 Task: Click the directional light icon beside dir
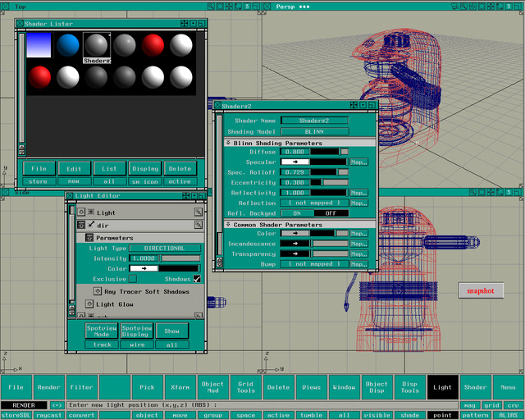tap(91, 225)
